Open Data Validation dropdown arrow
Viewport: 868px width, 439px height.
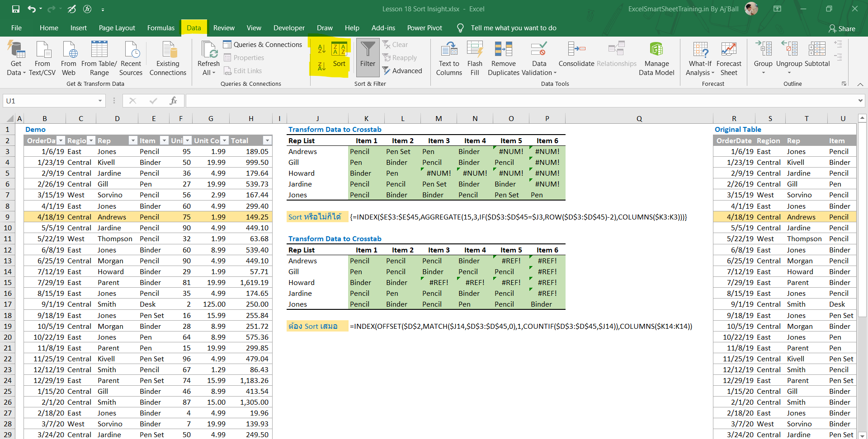click(x=555, y=73)
